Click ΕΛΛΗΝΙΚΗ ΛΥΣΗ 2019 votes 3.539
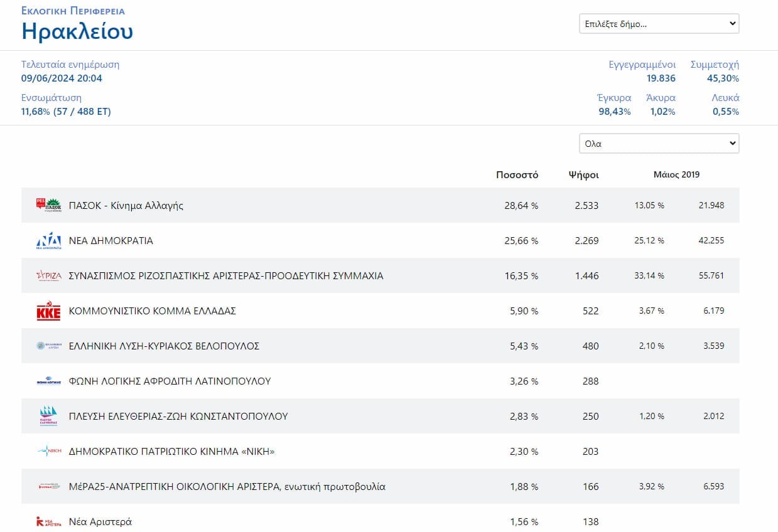Screen dimensions: 778x532 (x=713, y=346)
